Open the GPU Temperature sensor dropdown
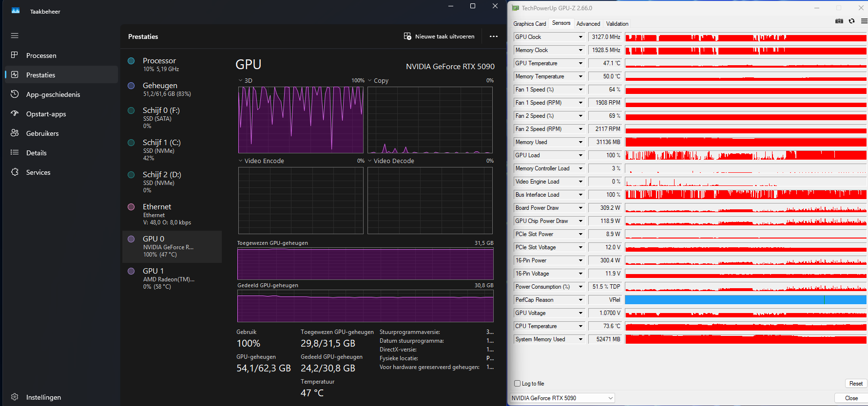 click(x=580, y=63)
